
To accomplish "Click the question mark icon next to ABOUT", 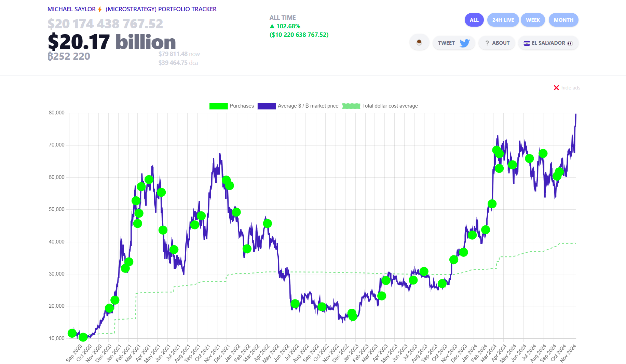I will point(487,43).
